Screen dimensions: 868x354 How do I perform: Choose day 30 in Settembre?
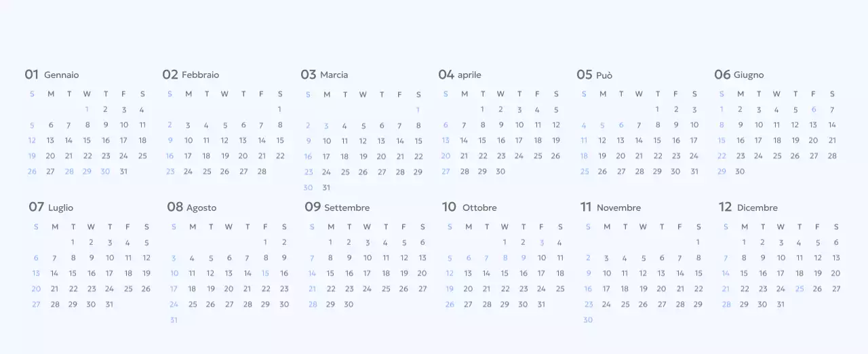(x=349, y=304)
